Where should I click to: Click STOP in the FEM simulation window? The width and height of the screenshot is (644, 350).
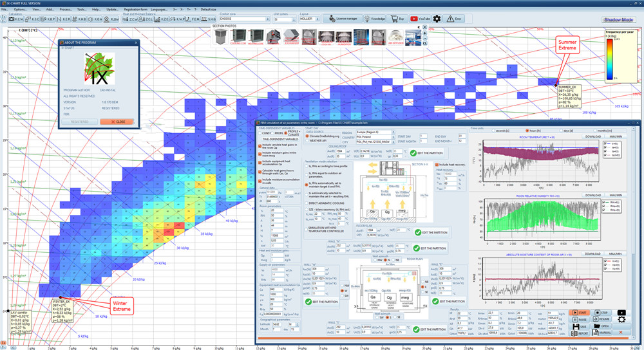[601, 313]
